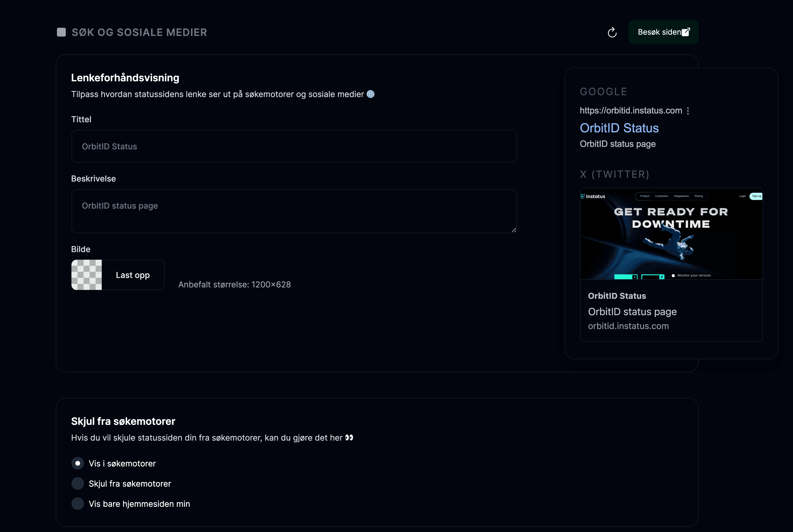This screenshot has height=532, width=793.
Task: Click the Last opp upload button
Action: point(133,275)
